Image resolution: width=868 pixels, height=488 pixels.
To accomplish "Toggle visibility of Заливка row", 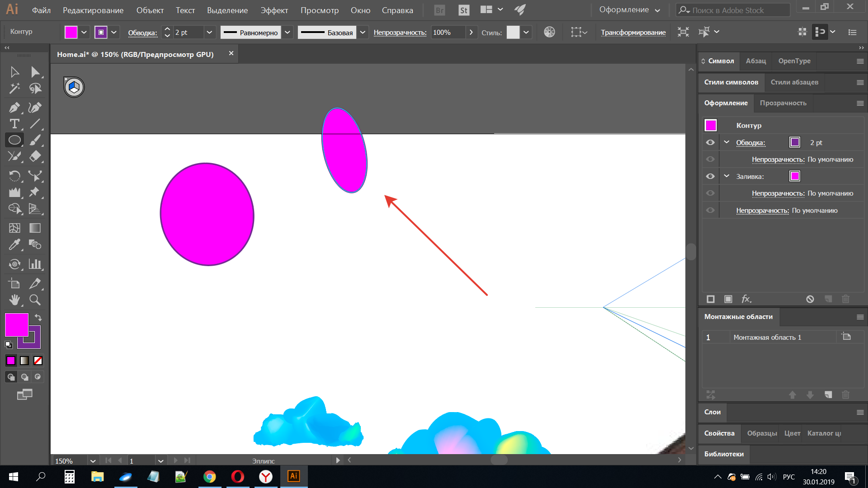I will [x=710, y=176].
